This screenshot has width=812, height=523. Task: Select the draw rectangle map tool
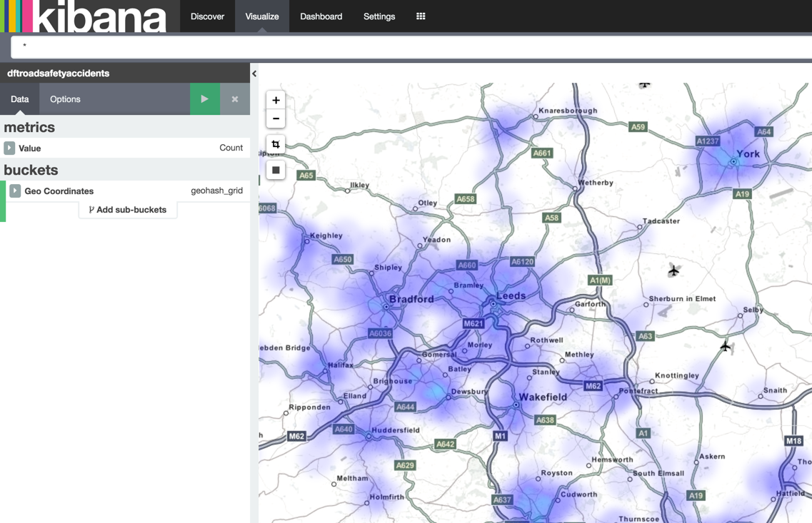coord(276,170)
